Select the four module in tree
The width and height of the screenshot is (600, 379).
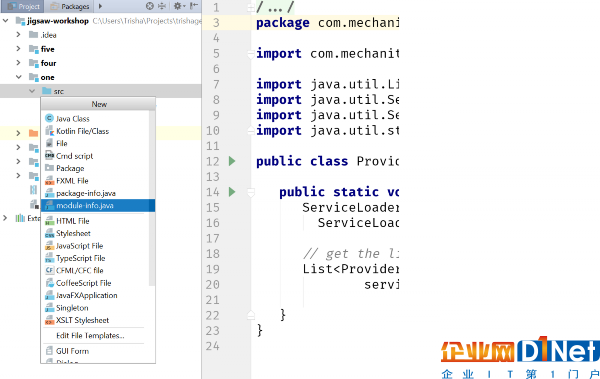click(48, 63)
